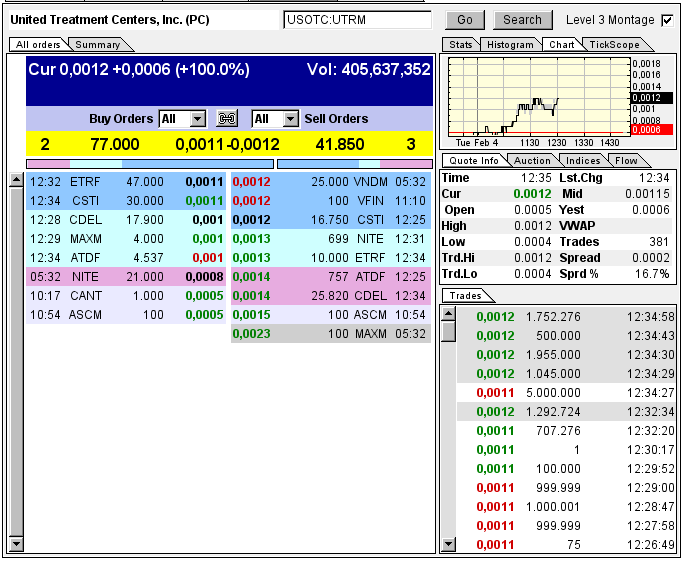The image size is (698, 562).
Task: Toggle the Level 3 Montage checkbox
Action: pyautogui.click(x=667, y=20)
